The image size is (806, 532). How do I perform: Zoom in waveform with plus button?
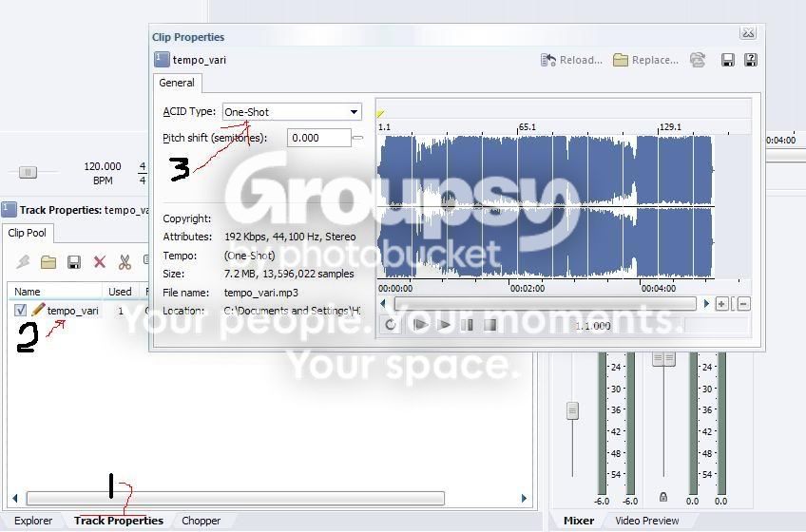tap(721, 304)
